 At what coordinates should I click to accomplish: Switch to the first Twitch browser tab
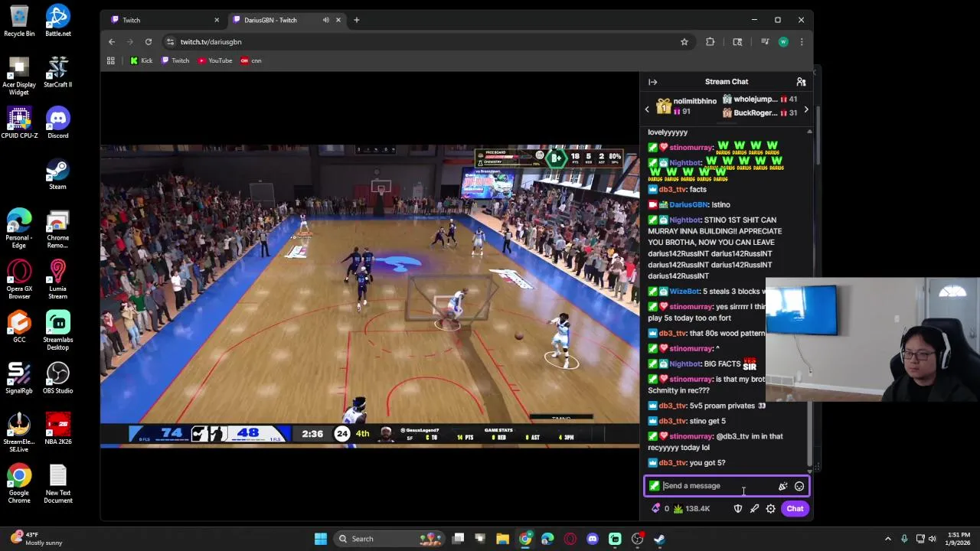pos(163,20)
